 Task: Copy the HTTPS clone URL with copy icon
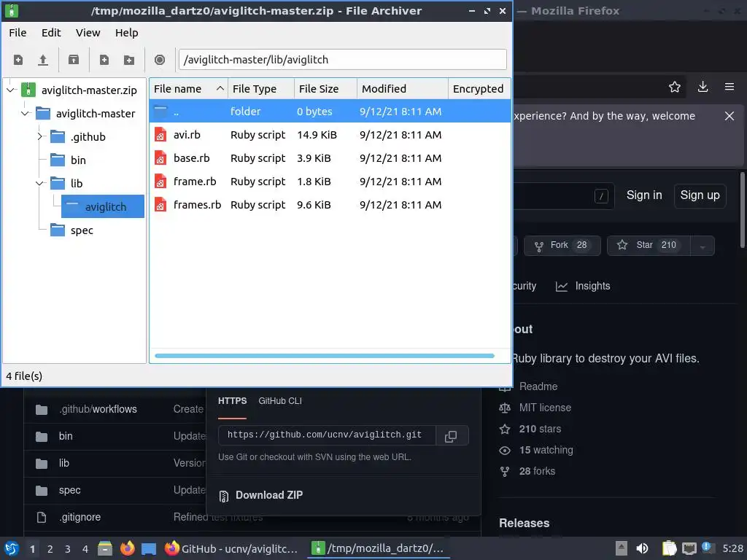[451, 436]
